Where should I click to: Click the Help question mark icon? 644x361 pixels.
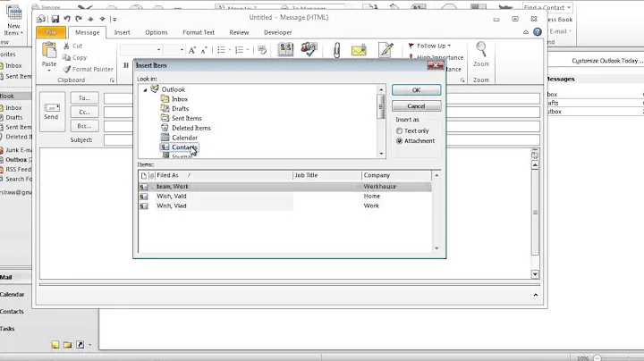point(538,32)
